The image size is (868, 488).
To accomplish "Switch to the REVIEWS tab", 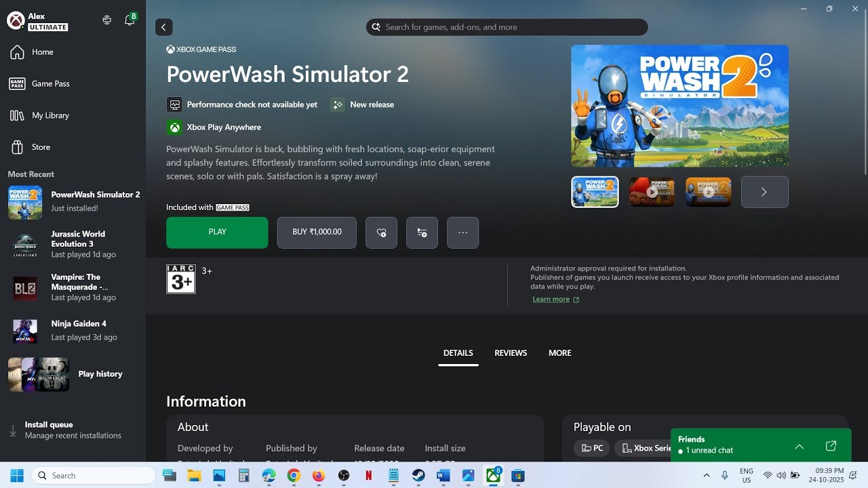I will click(x=511, y=353).
